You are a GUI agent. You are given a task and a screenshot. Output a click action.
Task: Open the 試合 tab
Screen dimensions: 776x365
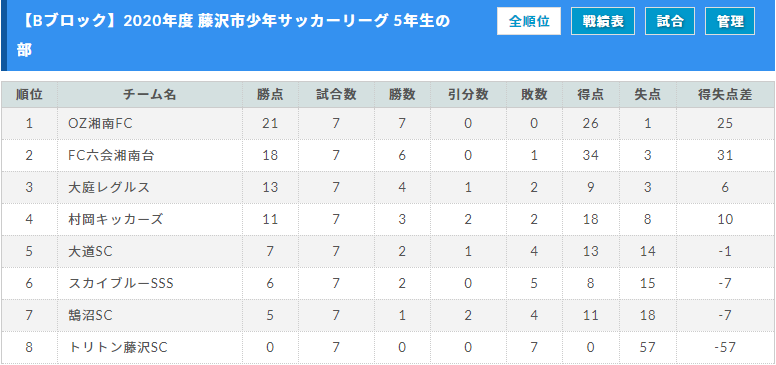click(x=670, y=21)
